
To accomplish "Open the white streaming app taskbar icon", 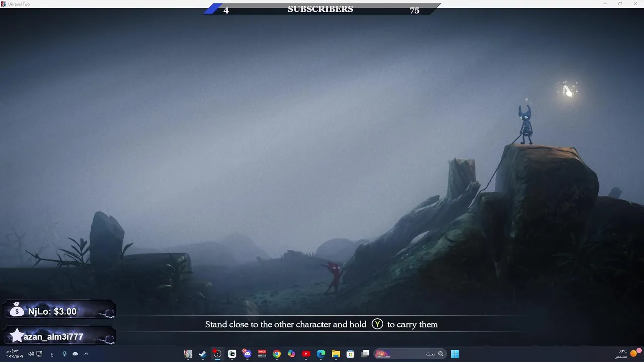I will point(232,354).
